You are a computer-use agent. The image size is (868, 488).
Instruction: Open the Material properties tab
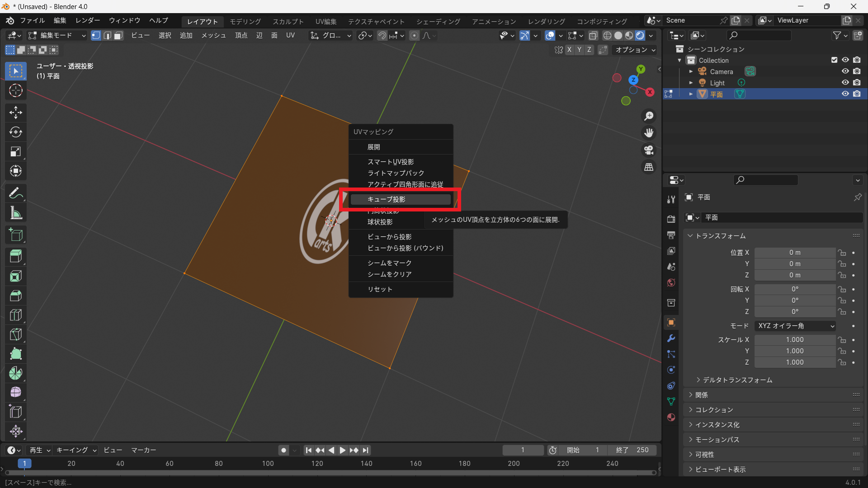671,417
